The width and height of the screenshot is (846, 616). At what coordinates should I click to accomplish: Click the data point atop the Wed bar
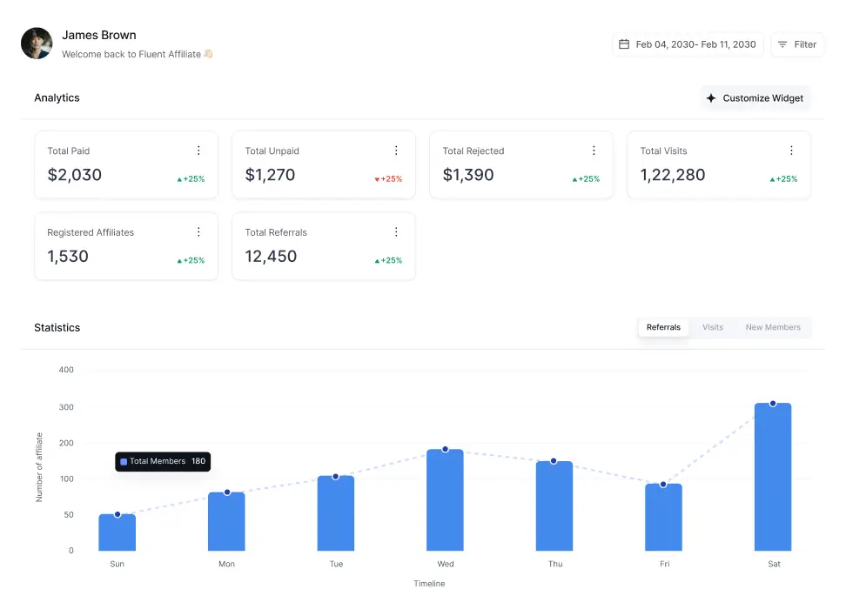tap(445, 449)
